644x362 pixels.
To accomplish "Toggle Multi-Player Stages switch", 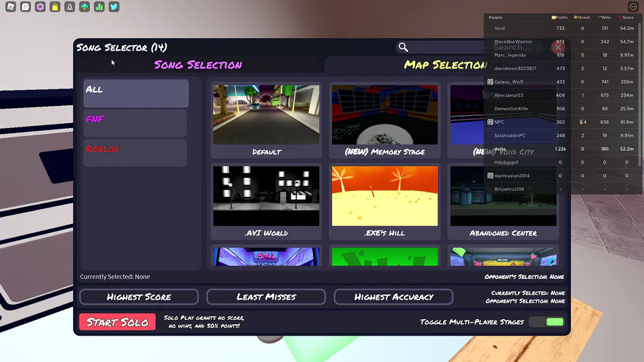I will [547, 322].
